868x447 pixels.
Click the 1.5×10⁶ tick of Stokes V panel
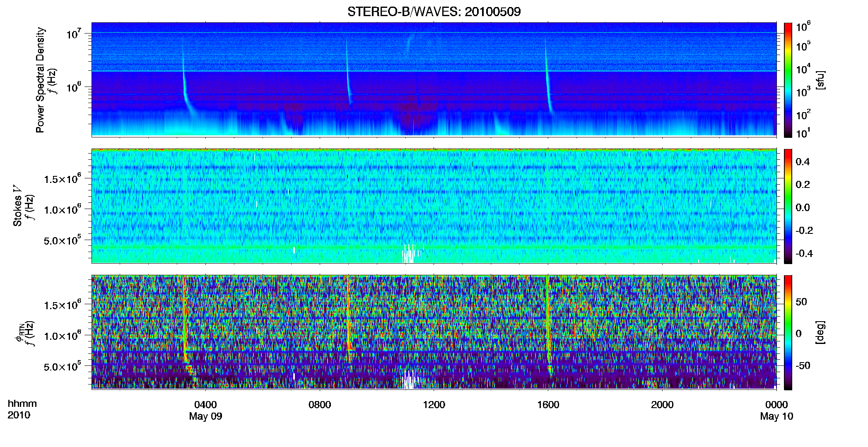(63, 178)
